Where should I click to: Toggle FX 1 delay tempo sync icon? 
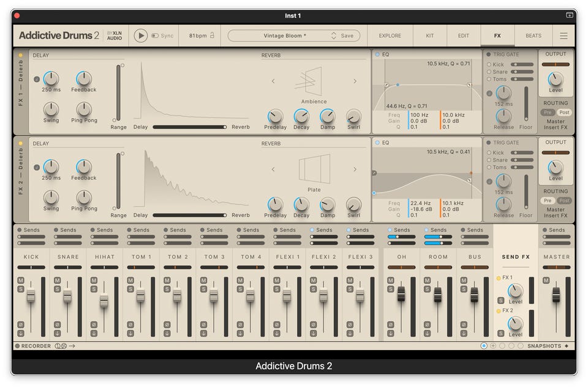[37, 80]
